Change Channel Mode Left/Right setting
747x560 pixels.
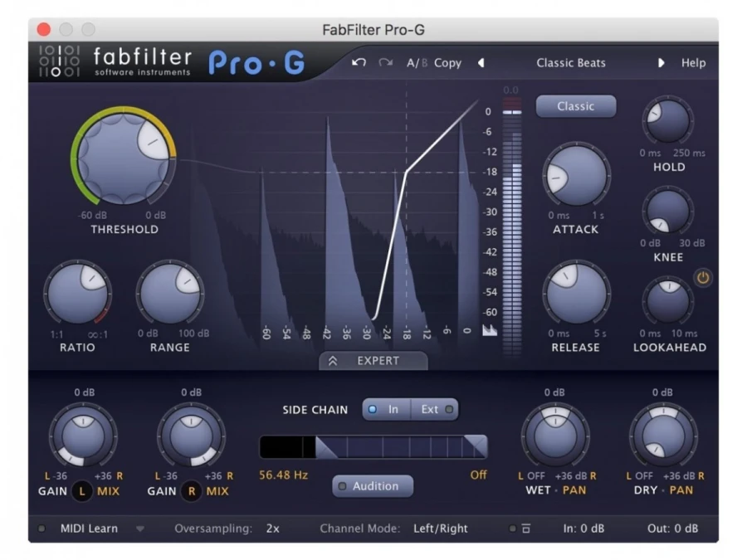pos(441,528)
